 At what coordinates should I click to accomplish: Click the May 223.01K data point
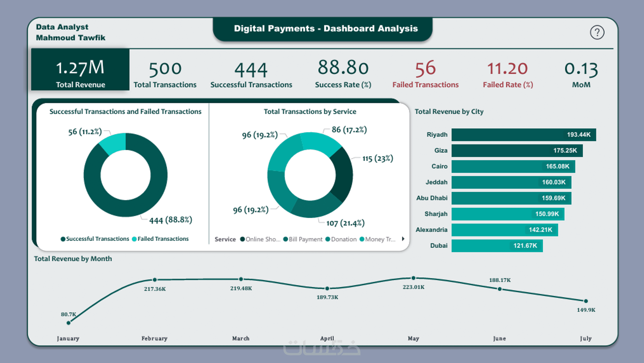tap(413, 278)
